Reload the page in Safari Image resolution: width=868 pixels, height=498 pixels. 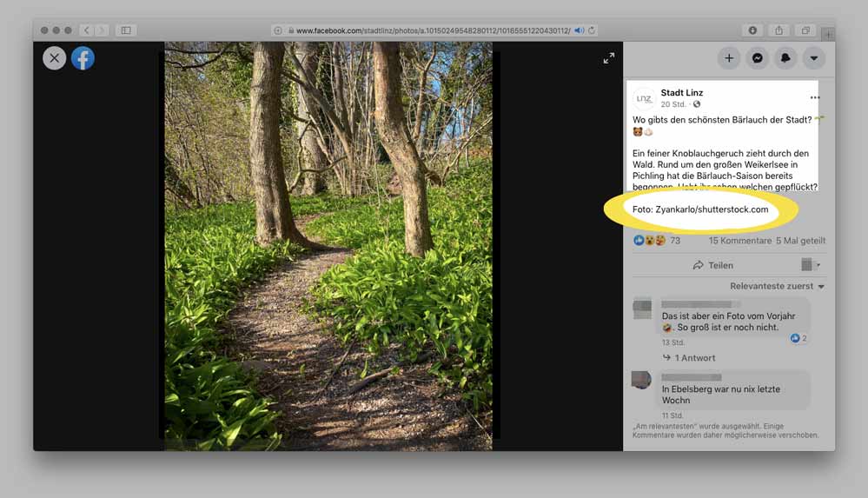point(592,30)
